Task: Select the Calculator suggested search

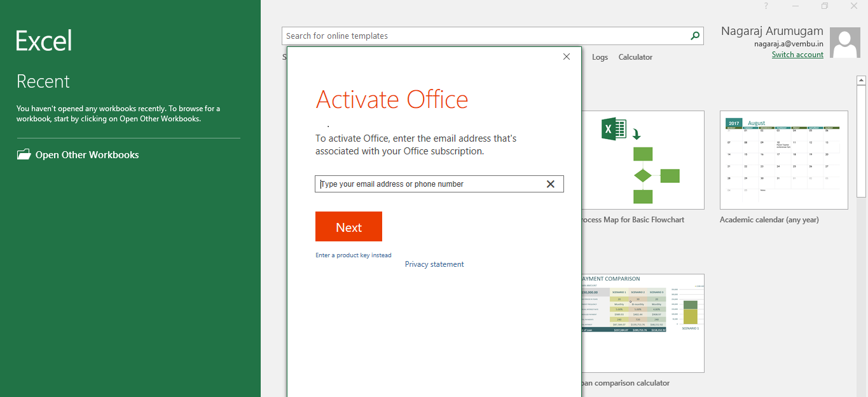Action: [x=635, y=57]
